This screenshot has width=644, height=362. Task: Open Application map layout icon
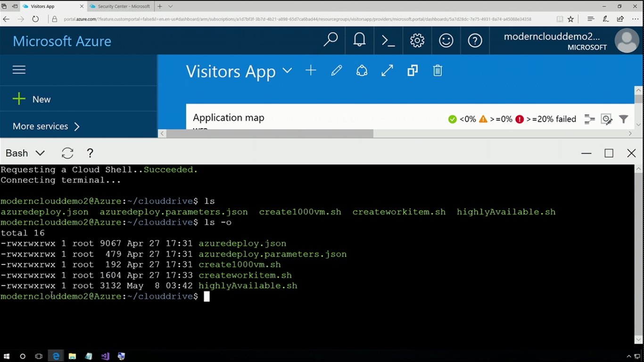(589, 119)
